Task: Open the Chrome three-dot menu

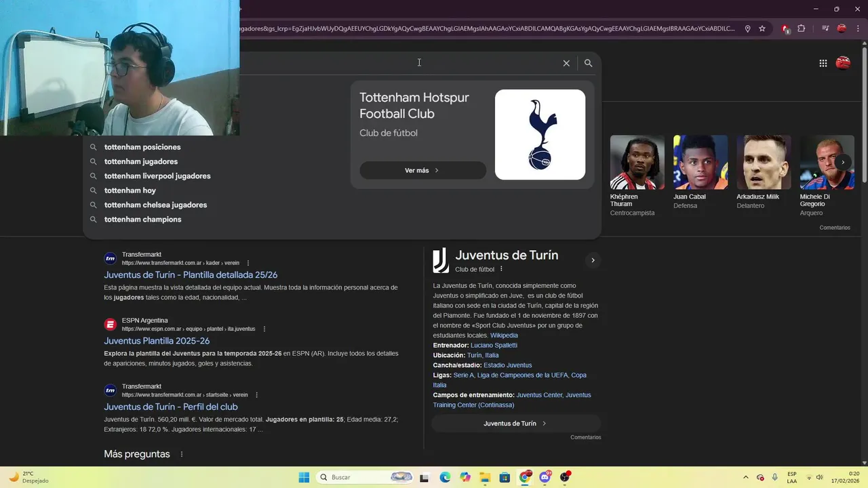Action: click(x=856, y=28)
